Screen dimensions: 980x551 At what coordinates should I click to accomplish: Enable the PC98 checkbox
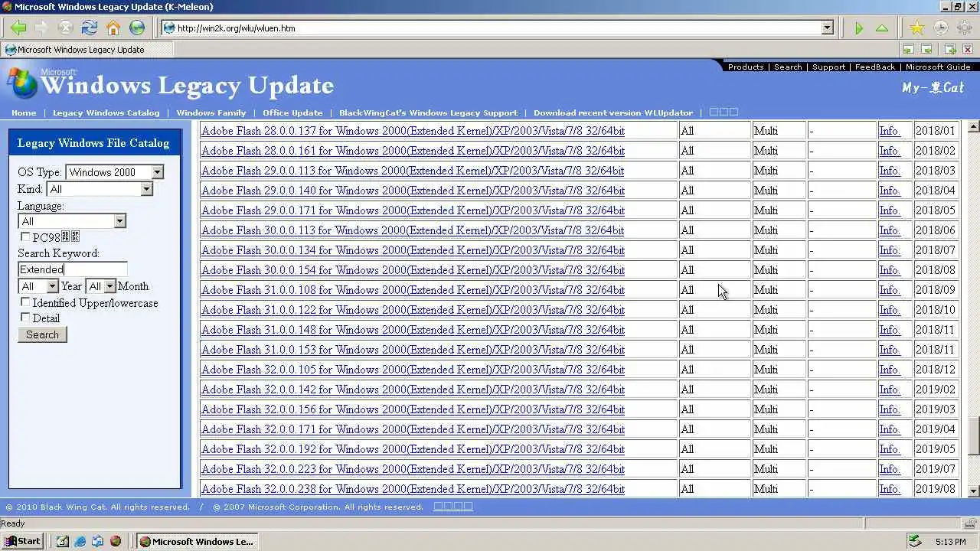(x=25, y=237)
